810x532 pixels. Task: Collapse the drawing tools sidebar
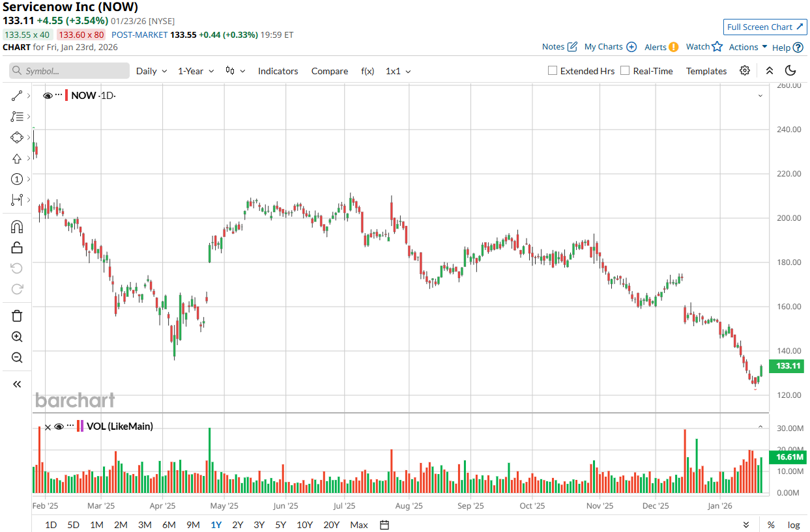[x=17, y=384]
